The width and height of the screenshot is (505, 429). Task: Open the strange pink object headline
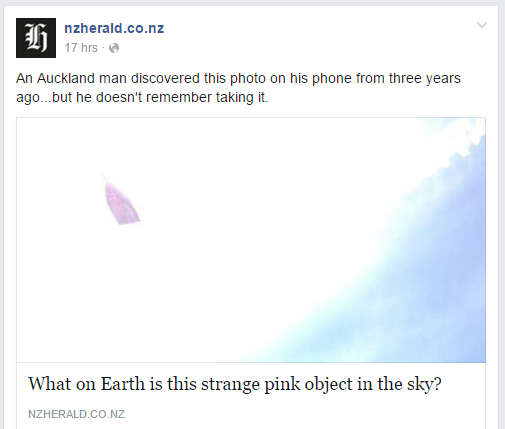coord(235,384)
